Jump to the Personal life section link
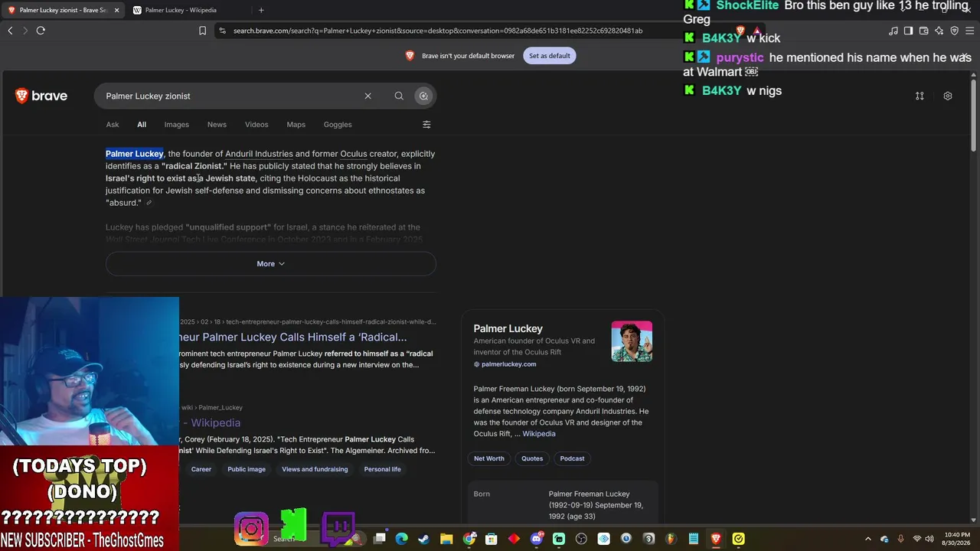Image resolution: width=980 pixels, height=551 pixels. point(382,469)
